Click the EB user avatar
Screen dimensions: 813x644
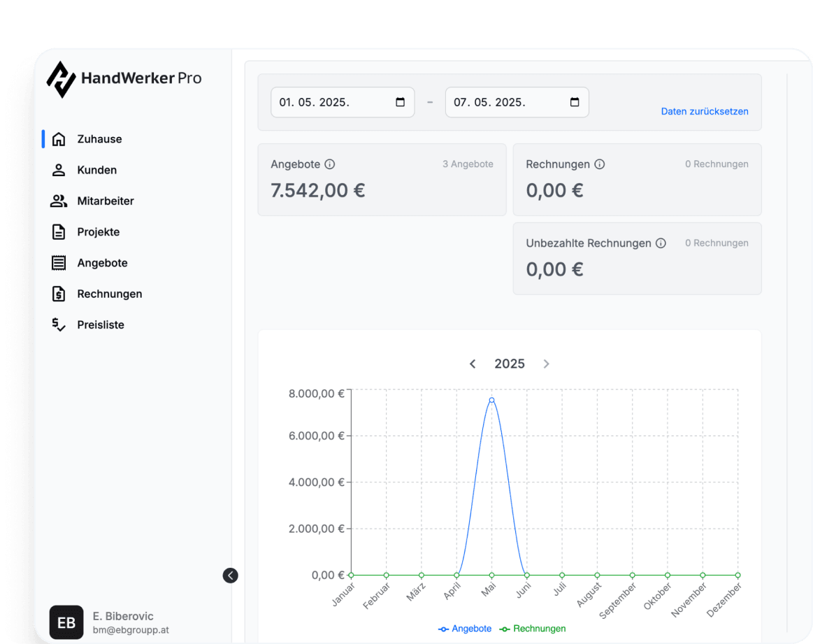pos(66,622)
